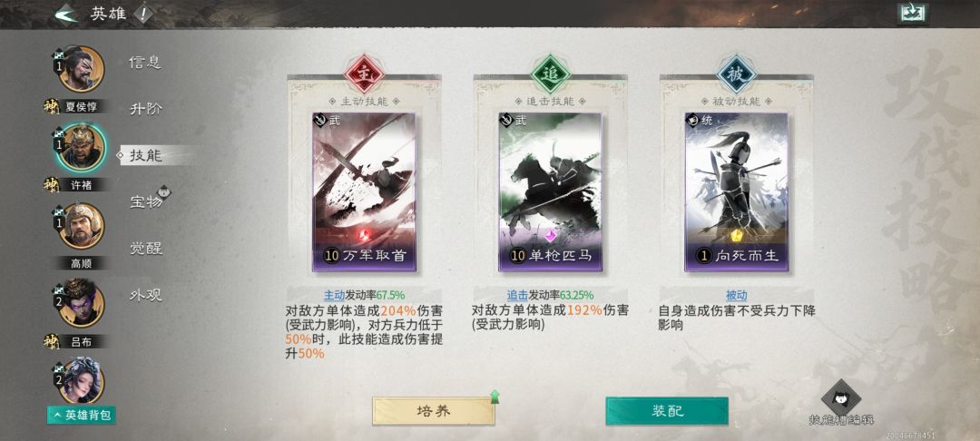Open the 觉醒 awakening tab
Viewport: 980px width, 441px height.
(x=145, y=249)
